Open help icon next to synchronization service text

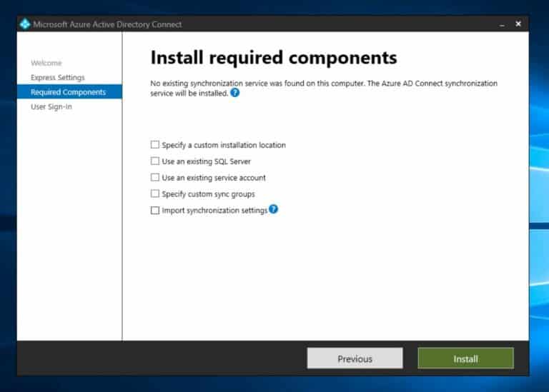coord(235,93)
